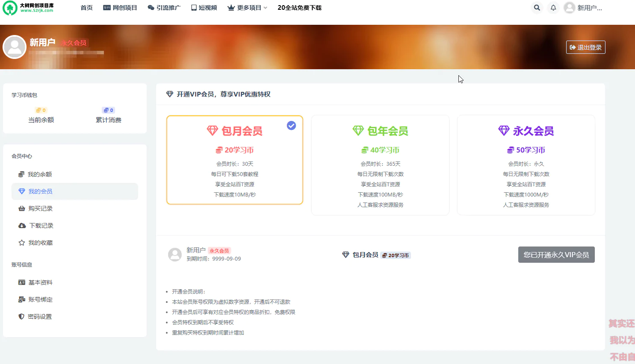The height and width of the screenshot is (364, 635).
Task: Click the coin icon beside 我的余额
Action: point(21,174)
